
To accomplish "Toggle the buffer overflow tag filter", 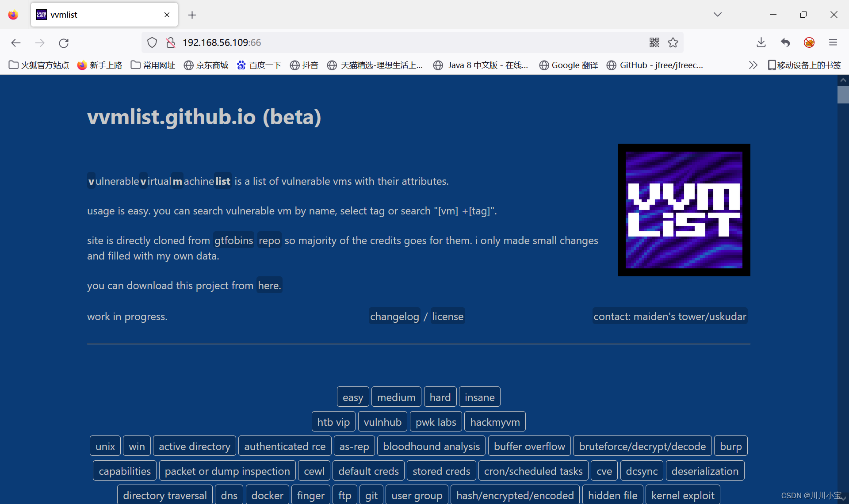I will point(529,446).
